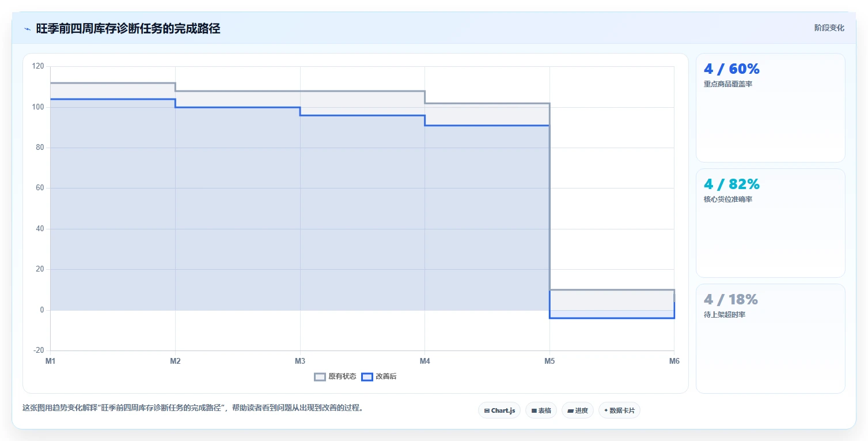Toggle the 原有状态 legend item
Image resolution: width=868 pixels, height=441 pixels.
pyautogui.click(x=335, y=376)
